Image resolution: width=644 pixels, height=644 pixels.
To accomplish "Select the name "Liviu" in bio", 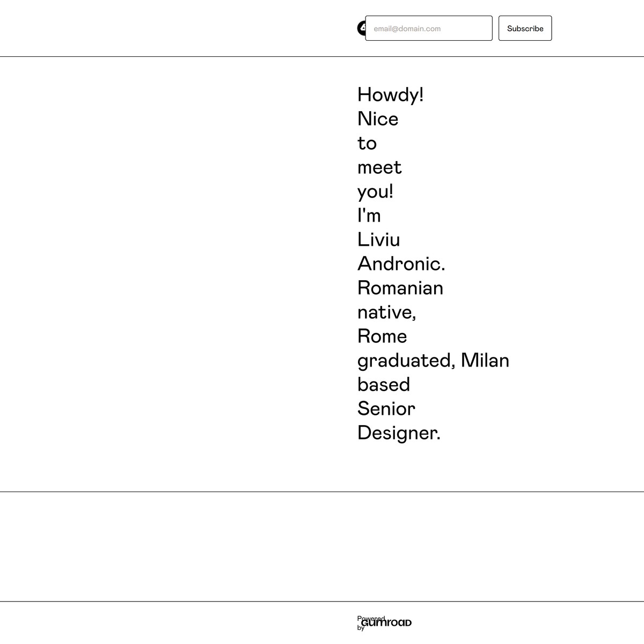I will tap(378, 240).
